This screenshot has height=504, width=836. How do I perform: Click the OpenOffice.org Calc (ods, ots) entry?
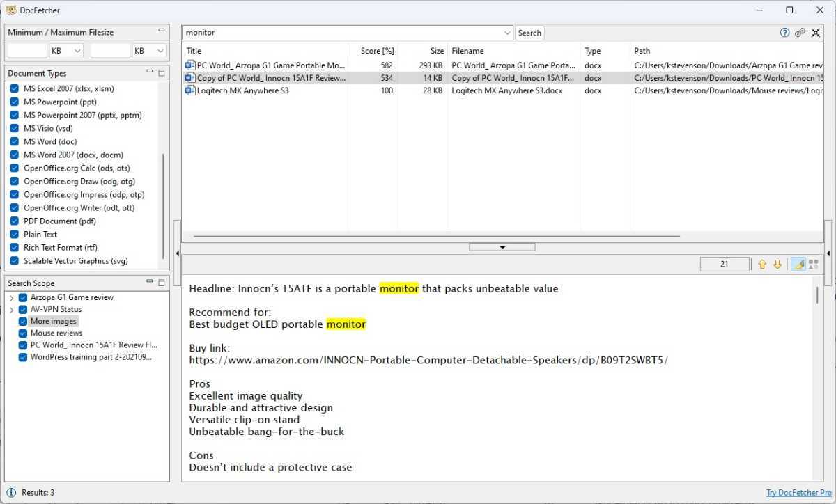pos(77,168)
